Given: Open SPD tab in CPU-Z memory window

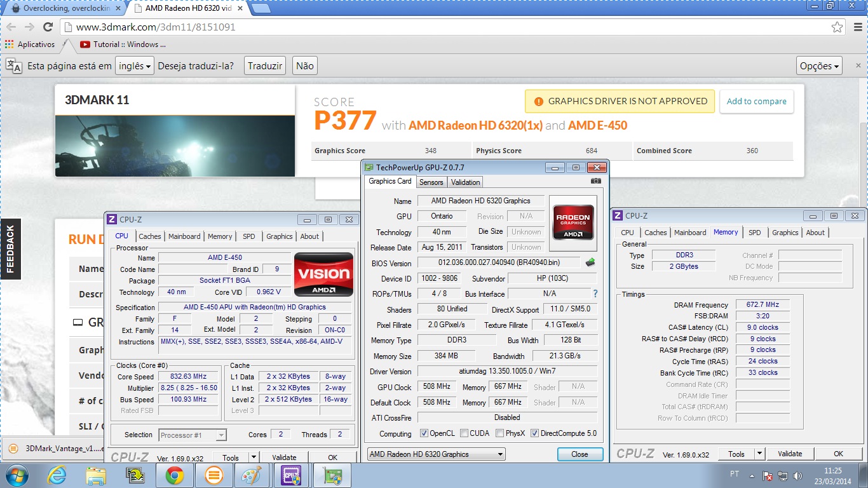Looking at the screenshot, I should click(754, 233).
